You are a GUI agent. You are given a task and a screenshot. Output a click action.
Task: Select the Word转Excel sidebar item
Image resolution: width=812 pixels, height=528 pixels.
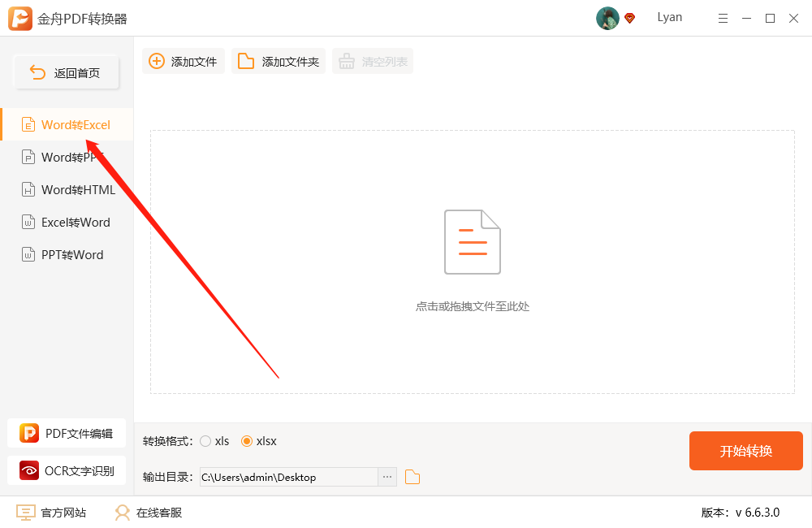(x=67, y=124)
